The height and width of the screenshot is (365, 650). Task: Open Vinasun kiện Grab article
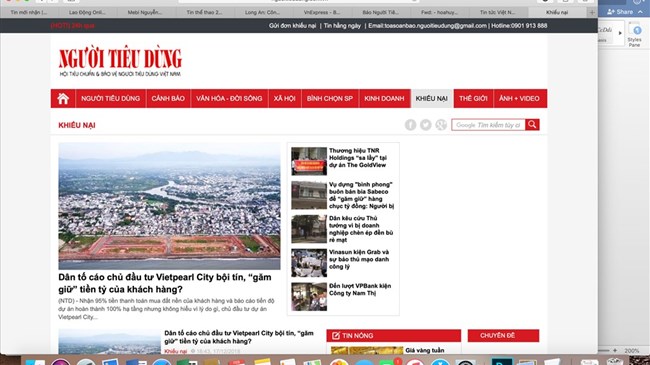pyautogui.click(x=359, y=259)
